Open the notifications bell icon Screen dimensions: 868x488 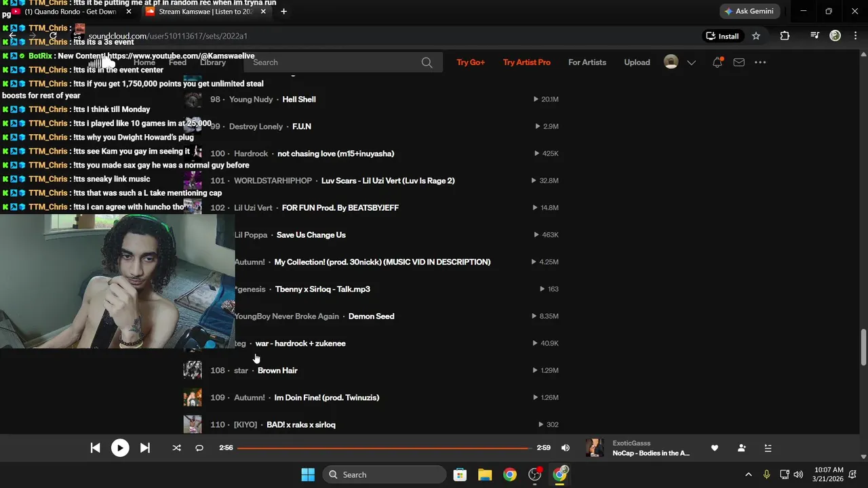[x=717, y=62]
